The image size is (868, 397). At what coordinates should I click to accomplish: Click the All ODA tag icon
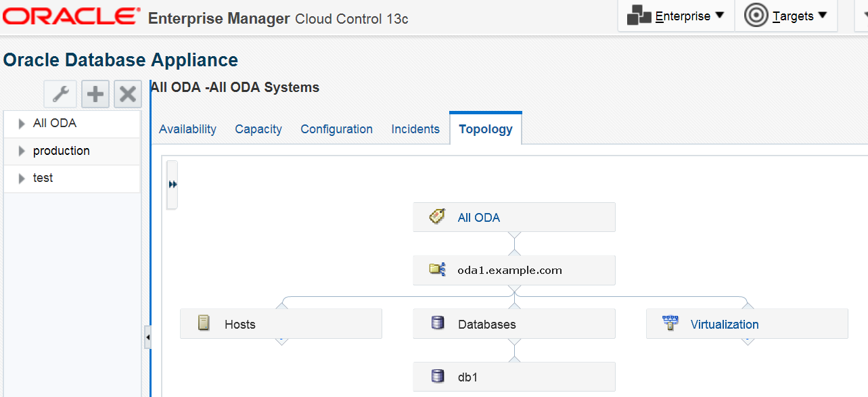437,217
